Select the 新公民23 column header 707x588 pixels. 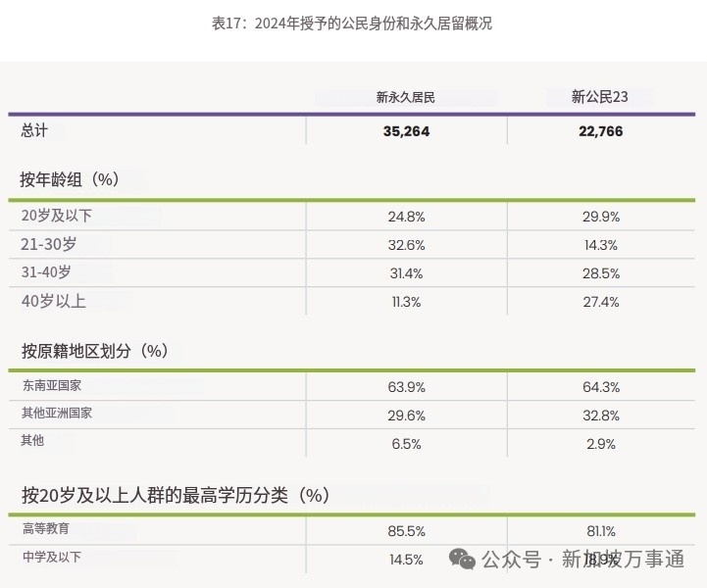(x=600, y=97)
